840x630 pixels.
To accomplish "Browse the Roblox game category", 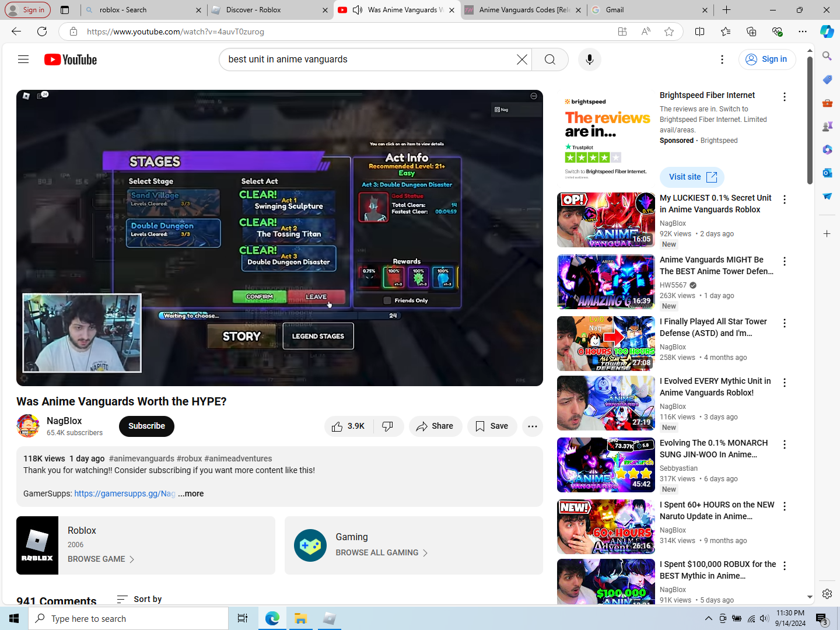I will point(101,559).
